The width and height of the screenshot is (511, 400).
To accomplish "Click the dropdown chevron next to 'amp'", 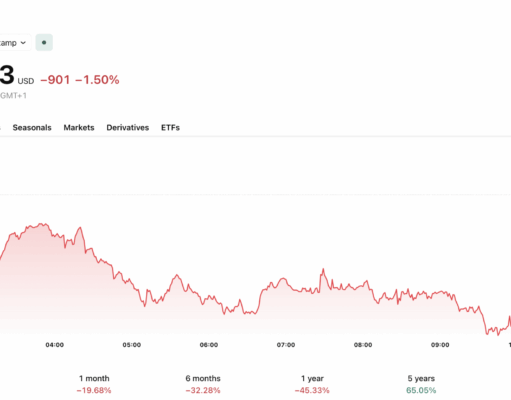I will [x=23, y=43].
